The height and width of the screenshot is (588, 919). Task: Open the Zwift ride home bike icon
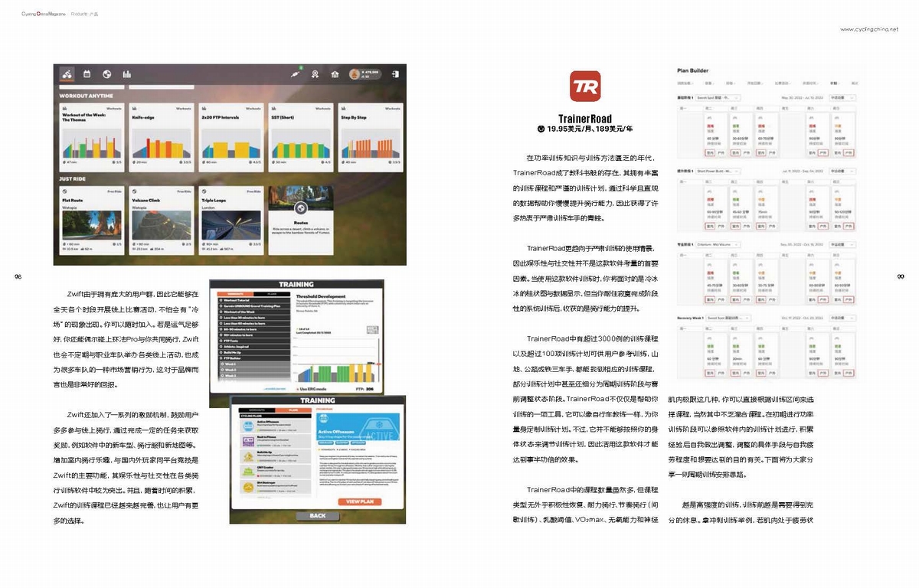click(x=67, y=74)
